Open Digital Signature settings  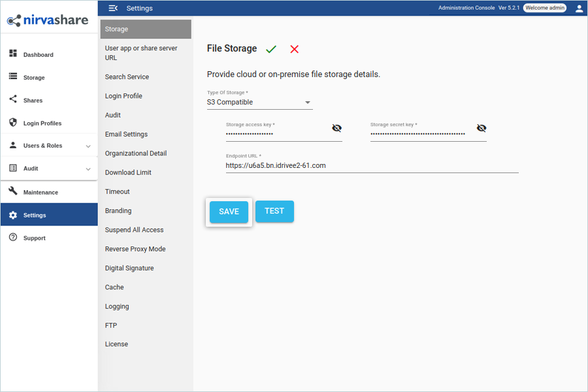pos(129,269)
